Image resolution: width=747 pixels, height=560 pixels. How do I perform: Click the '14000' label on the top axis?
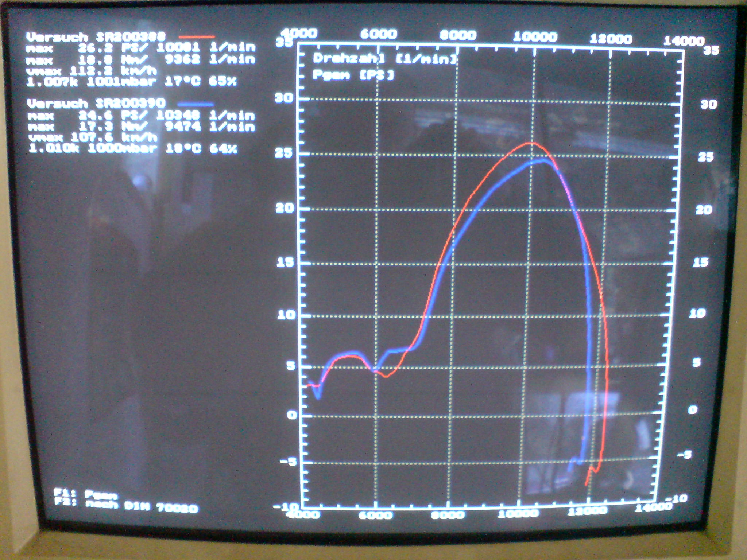(x=684, y=41)
